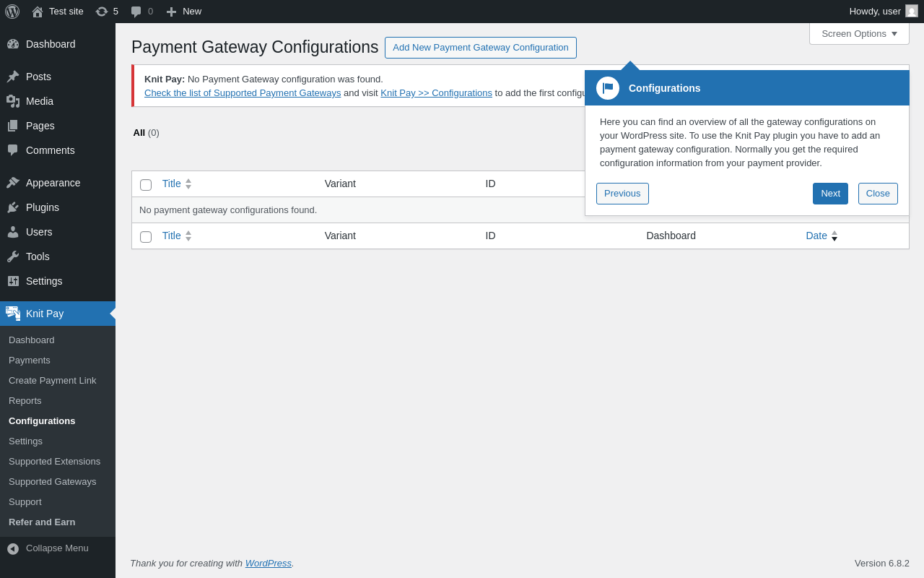Select Configurations in Knit Pay submenu
Viewport: 924px width, 578px height.
tap(42, 421)
